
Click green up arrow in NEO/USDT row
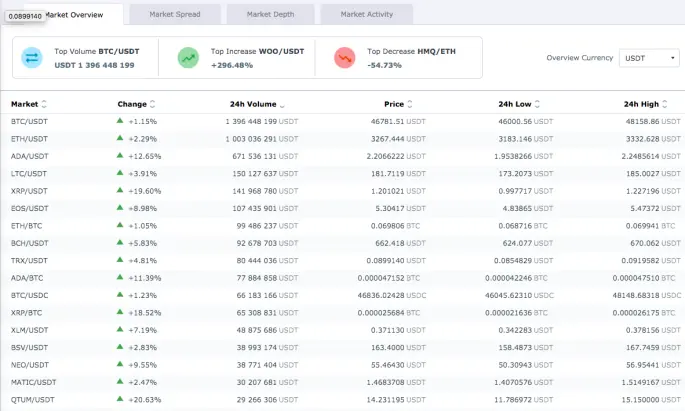(x=120, y=364)
